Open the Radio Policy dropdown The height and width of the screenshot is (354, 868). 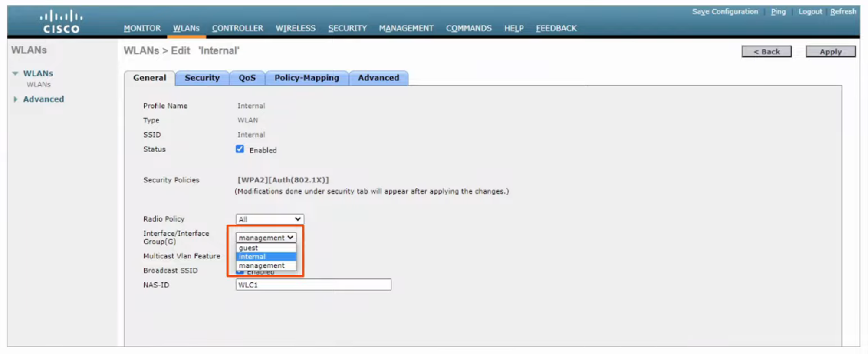pos(269,219)
